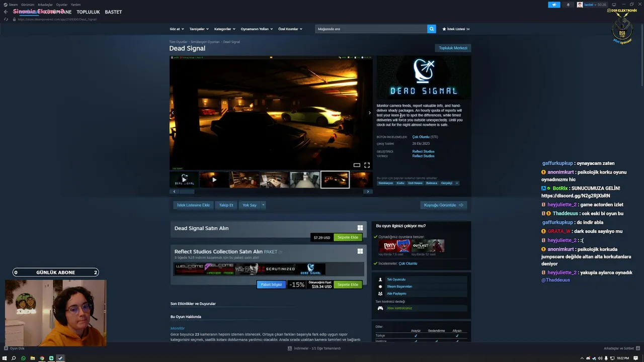This screenshot has height=362, width=644.
Task: Open the Reflect Studios developer link
Action: tap(423, 151)
